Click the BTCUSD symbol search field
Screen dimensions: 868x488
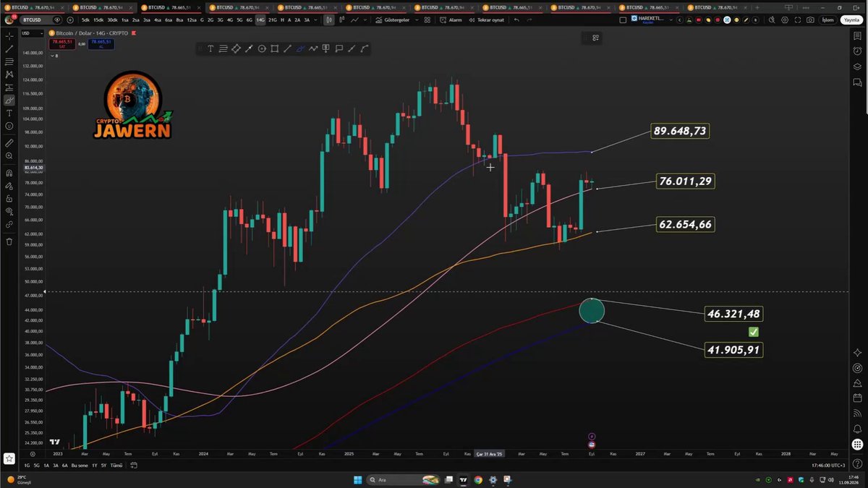(x=40, y=20)
